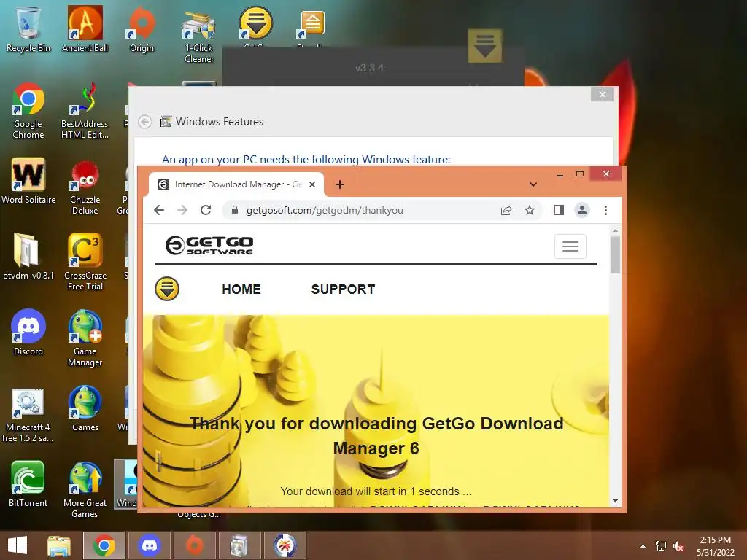The width and height of the screenshot is (747, 560).
Task: Open Chrome tab search chevron
Action: [x=533, y=184]
